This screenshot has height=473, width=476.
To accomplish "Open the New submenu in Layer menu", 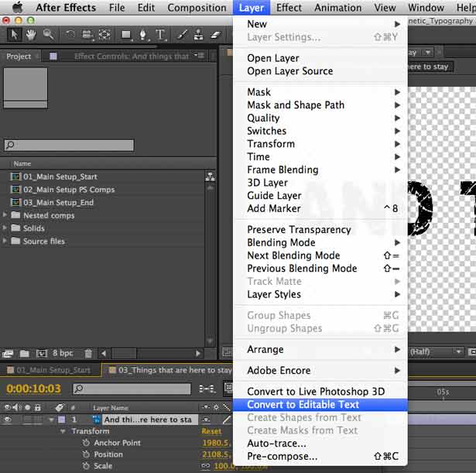I will click(x=320, y=24).
